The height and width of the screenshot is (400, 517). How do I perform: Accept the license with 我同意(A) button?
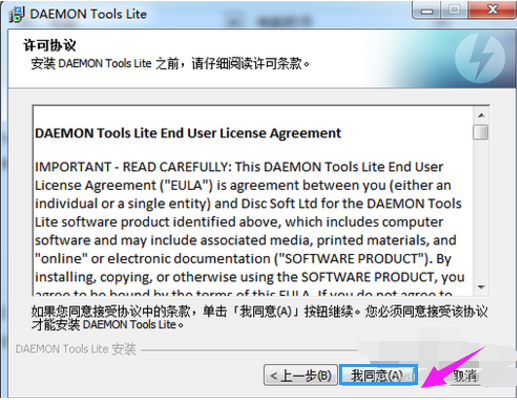[378, 376]
